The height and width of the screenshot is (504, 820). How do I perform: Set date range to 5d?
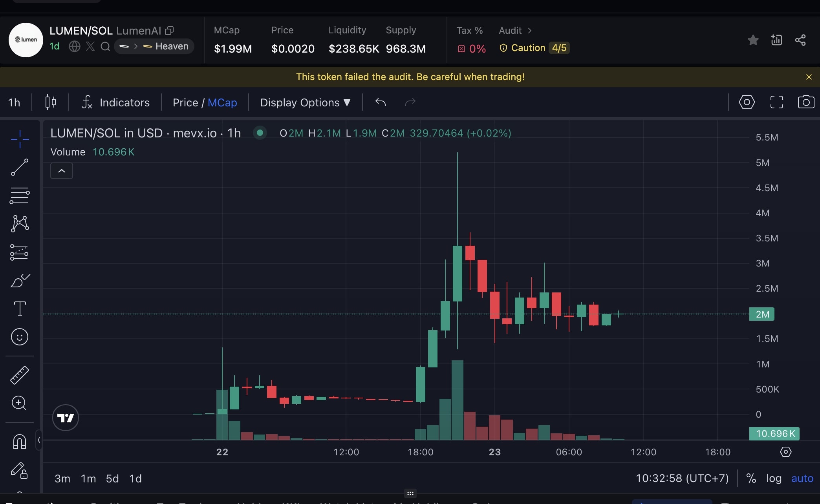pos(112,478)
